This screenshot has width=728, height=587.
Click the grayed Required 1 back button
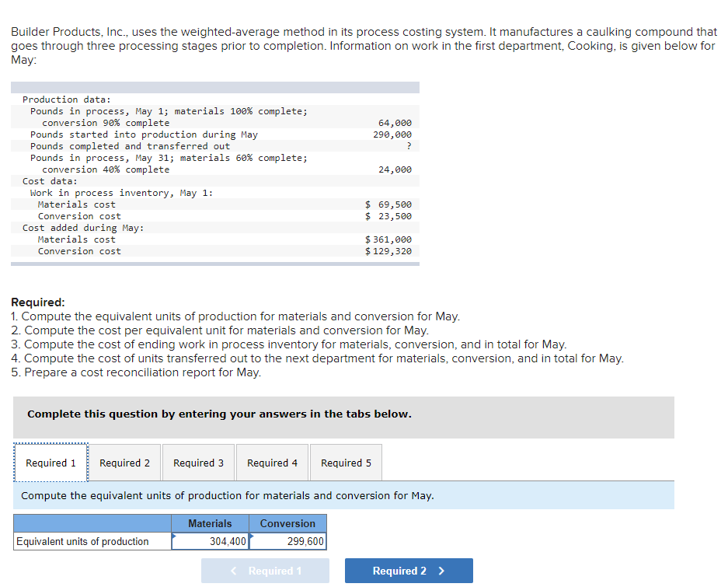[x=265, y=570]
